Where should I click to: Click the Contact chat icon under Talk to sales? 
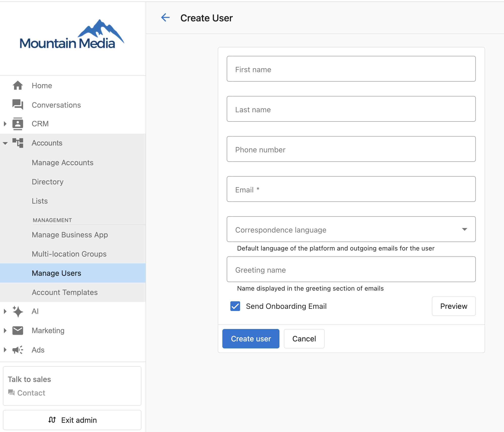click(x=11, y=393)
